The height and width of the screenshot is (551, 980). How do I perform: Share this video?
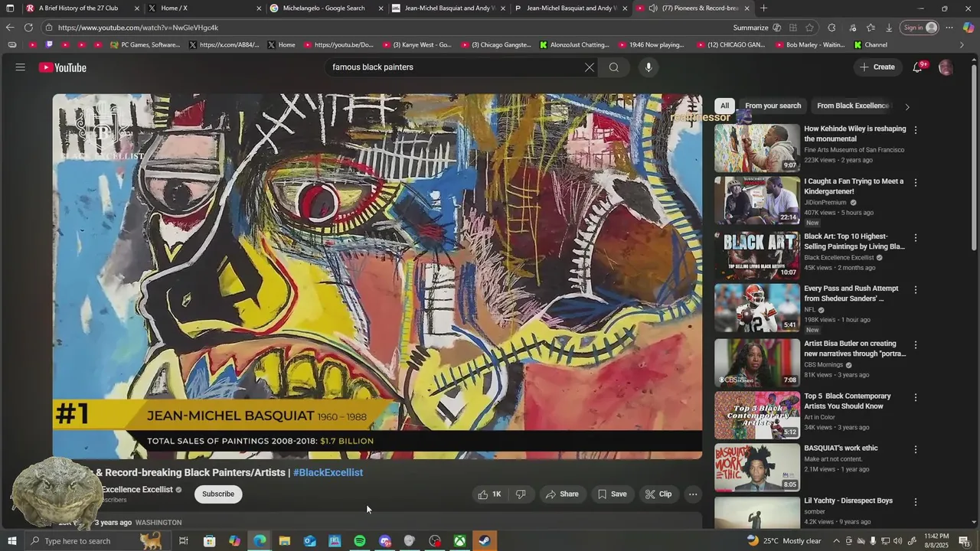tap(562, 494)
